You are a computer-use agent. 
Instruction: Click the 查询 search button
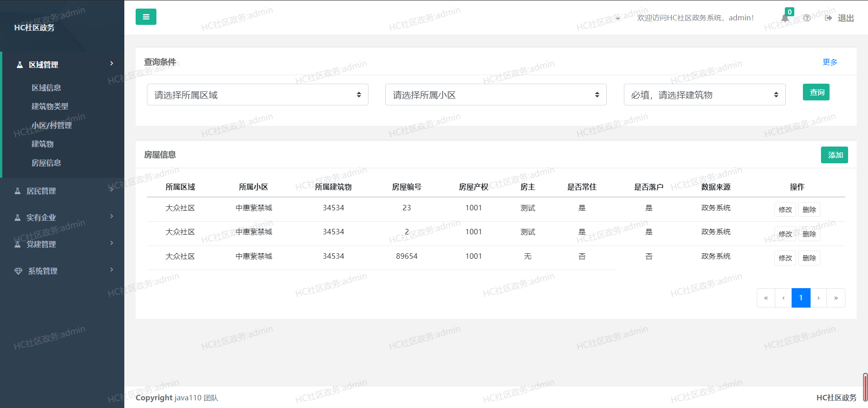point(816,92)
